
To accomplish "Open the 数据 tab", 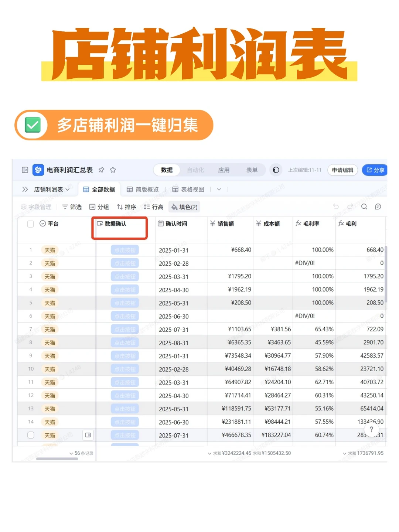I will pyautogui.click(x=167, y=170).
